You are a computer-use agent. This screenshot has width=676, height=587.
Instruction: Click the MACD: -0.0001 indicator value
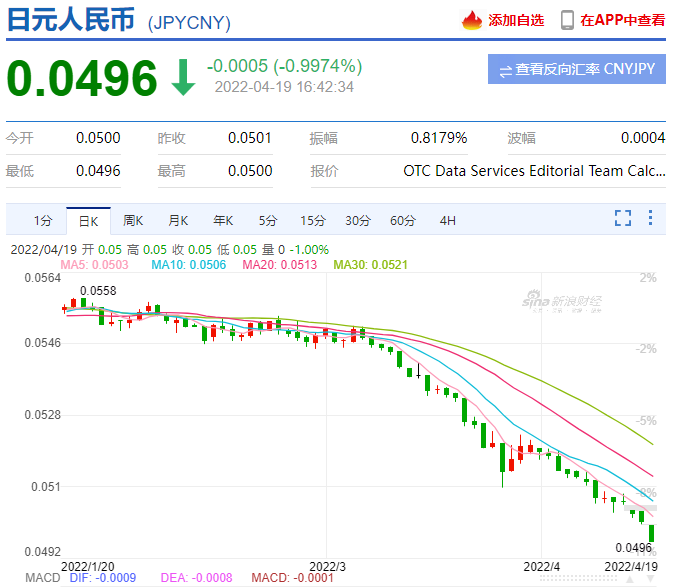292,578
